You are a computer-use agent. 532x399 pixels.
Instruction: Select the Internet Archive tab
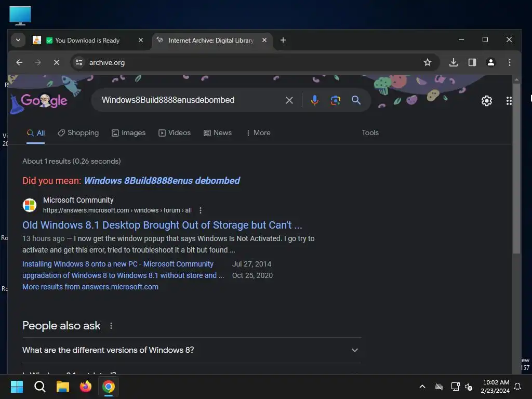tap(210, 41)
